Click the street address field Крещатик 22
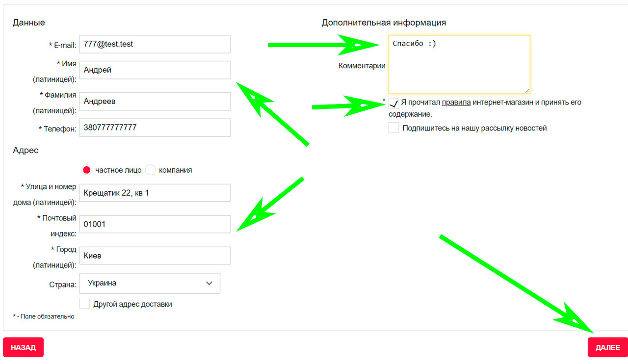The height and width of the screenshot is (364, 628). tap(155, 193)
